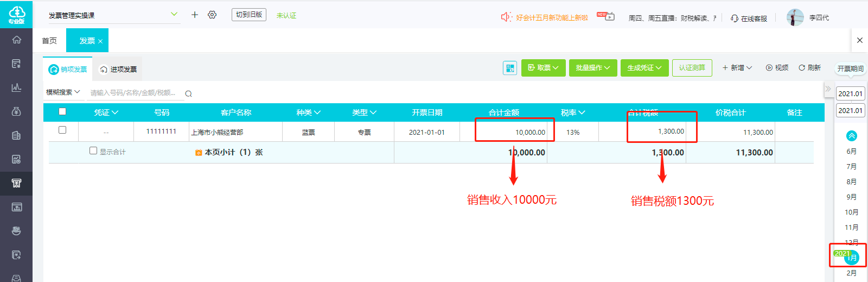Open the presentation board icon in the sidebar
The width and height of the screenshot is (868, 282).
[16, 207]
